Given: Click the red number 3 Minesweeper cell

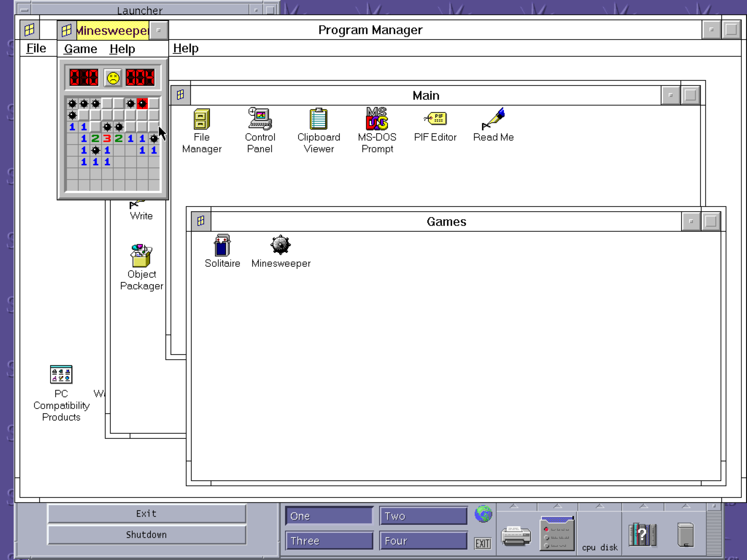Looking at the screenshot, I should click(107, 139).
